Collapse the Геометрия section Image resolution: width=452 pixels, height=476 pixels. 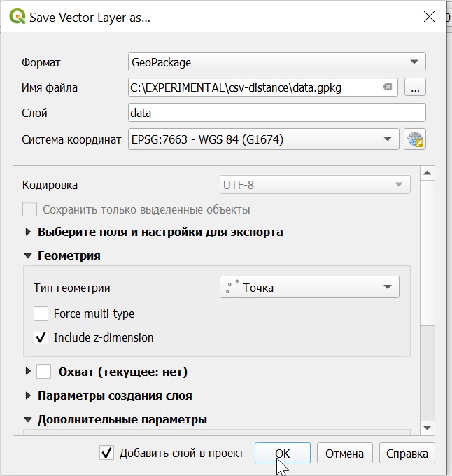tap(28, 256)
